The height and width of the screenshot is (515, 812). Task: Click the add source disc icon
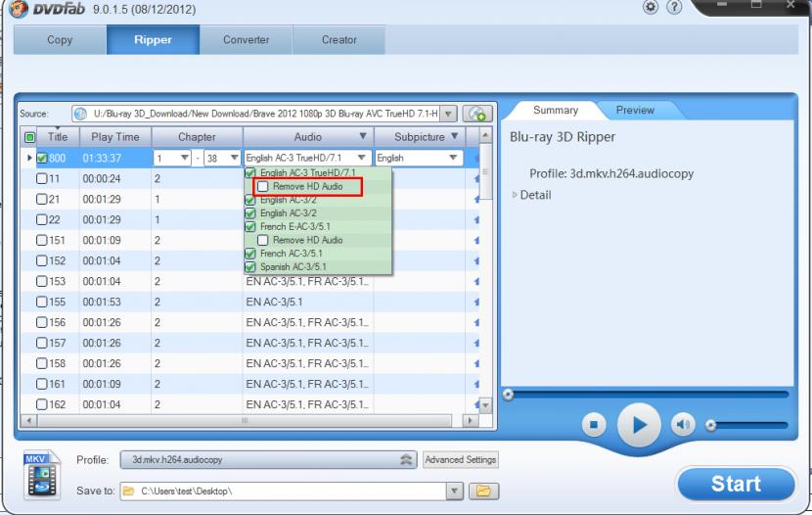[477, 114]
